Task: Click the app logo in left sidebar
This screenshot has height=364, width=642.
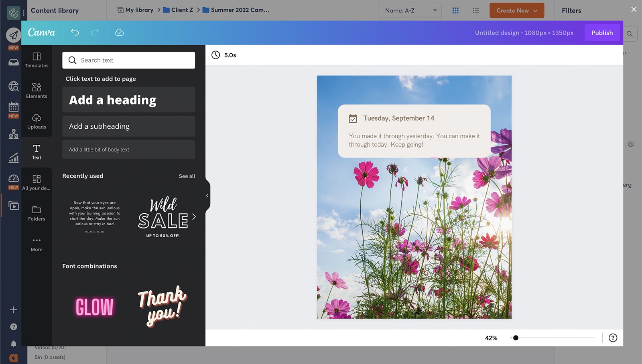Action: (x=14, y=13)
